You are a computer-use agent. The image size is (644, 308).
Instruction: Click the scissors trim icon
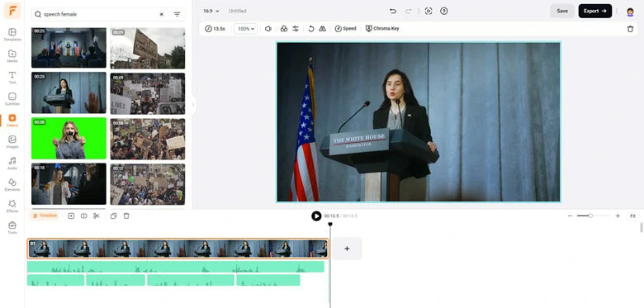[x=97, y=216]
